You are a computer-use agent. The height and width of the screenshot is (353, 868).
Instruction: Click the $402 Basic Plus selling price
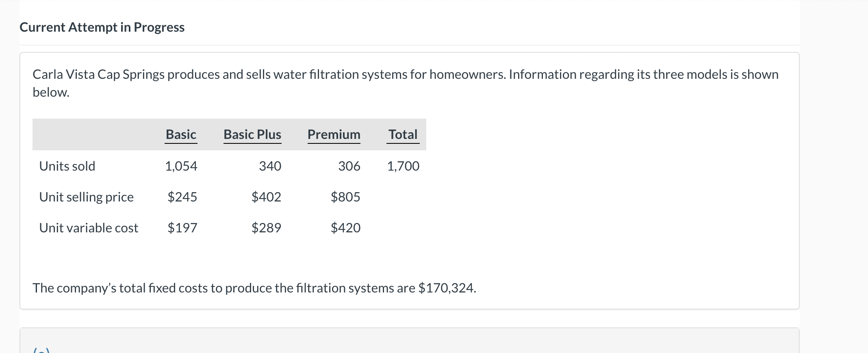click(266, 197)
